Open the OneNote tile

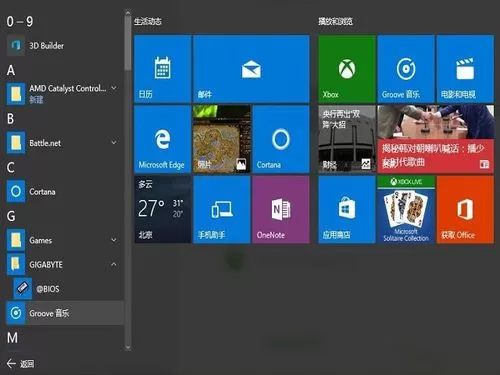tap(281, 210)
